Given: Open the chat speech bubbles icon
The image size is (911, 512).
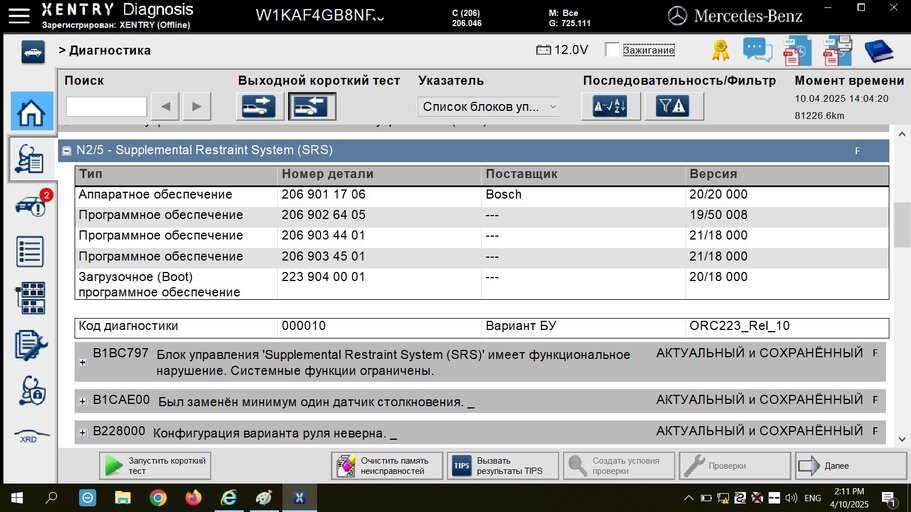Looking at the screenshot, I should (x=757, y=50).
